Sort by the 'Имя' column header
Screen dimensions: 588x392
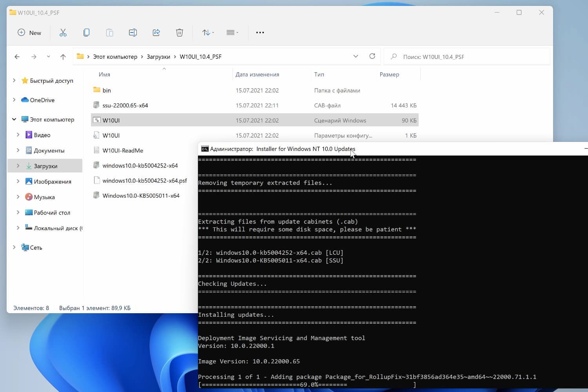click(x=104, y=74)
